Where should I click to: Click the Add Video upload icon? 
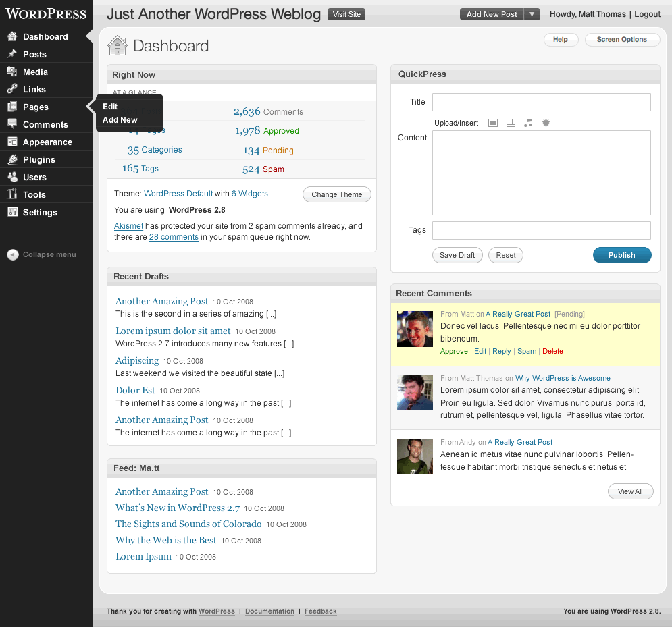point(511,124)
